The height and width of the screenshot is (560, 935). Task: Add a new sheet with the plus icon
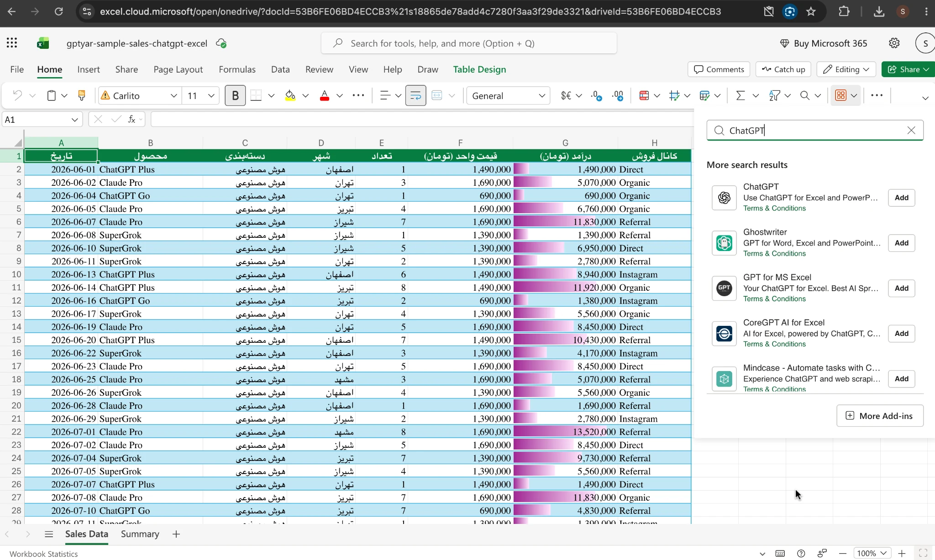click(x=176, y=534)
